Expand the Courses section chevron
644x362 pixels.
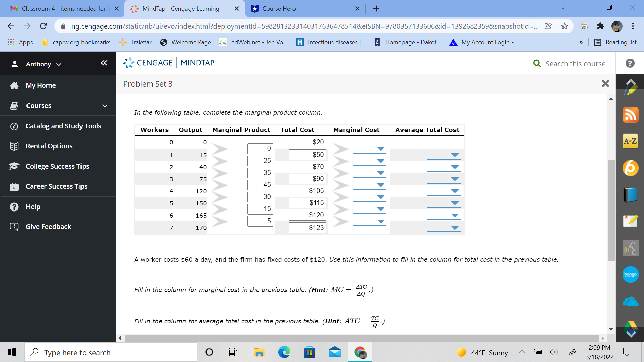pyautogui.click(x=105, y=106)
